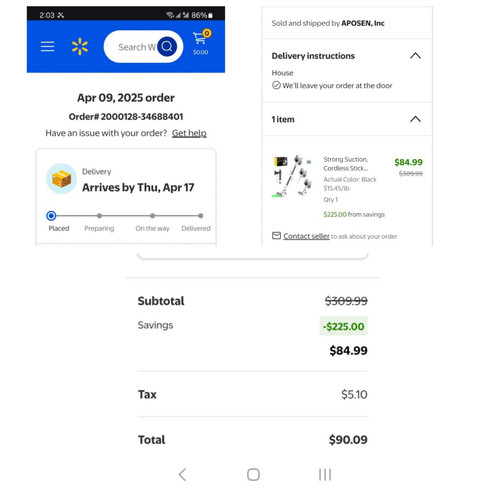The image size is (500, 500).
Task: Tap the Android back navigation arrow
Action: pyautogui.click(x=182, y=474)
